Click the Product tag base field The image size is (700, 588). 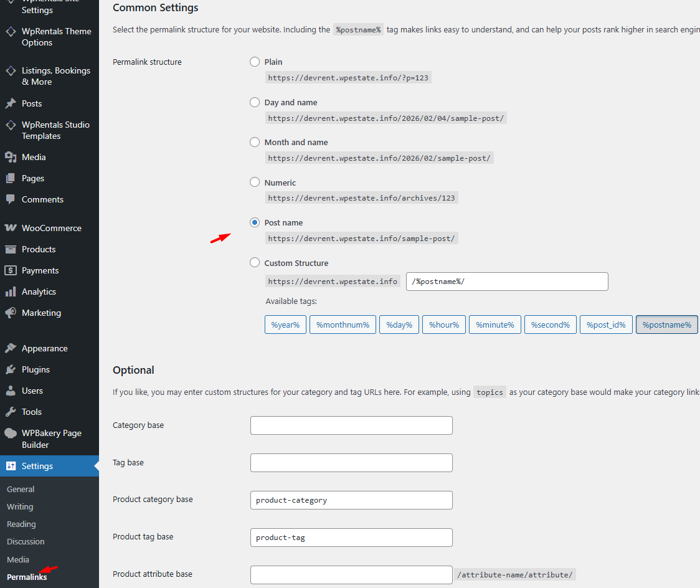click(351, 538)
